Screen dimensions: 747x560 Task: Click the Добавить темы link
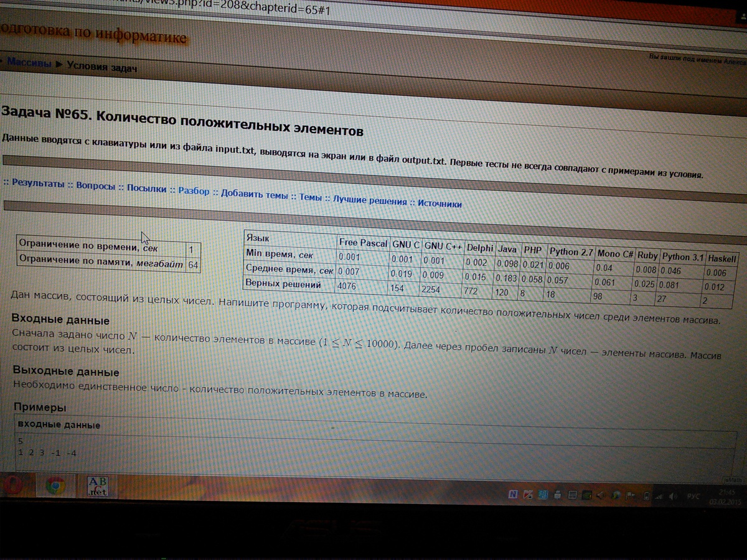pyautogui.click(x=254, y=194)
